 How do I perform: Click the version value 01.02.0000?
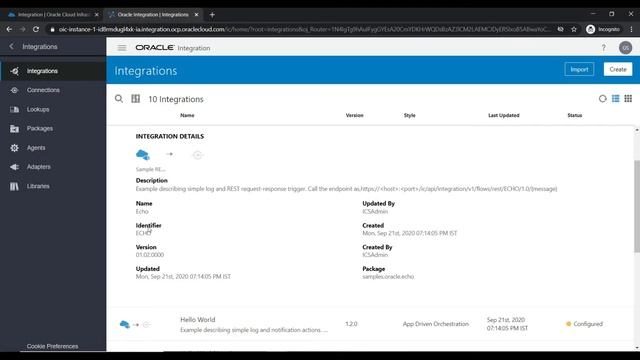coord(150,255)
